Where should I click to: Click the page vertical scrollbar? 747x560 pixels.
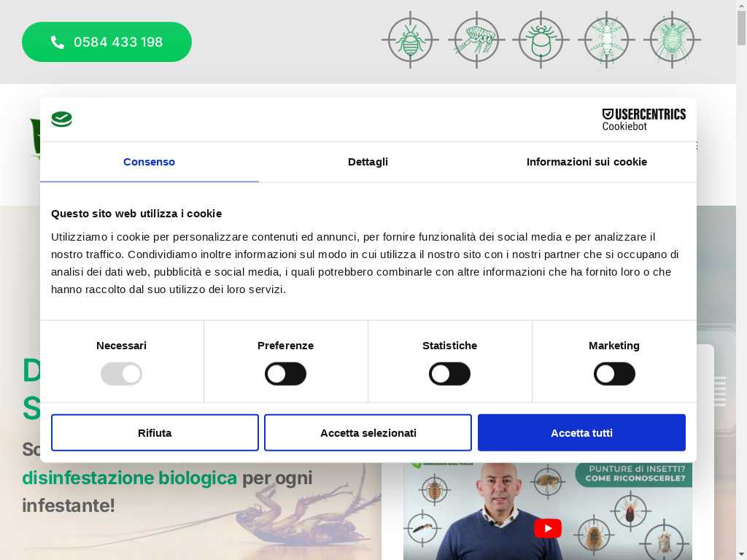[x=741, y=280]
